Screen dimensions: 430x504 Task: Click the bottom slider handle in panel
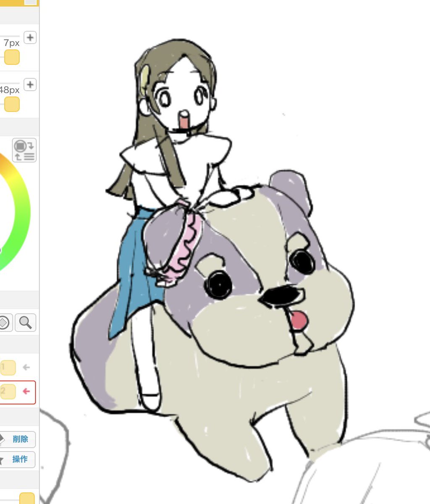27,499
